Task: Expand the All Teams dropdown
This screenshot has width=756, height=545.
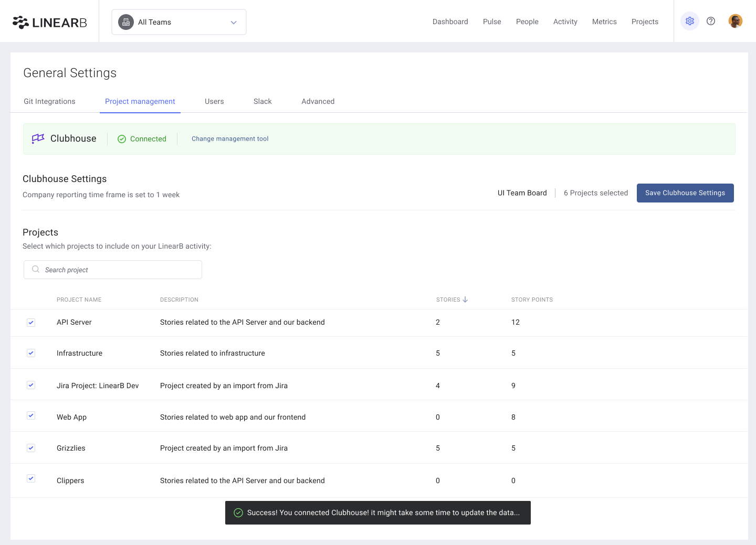Action: (x=179, y=22)
